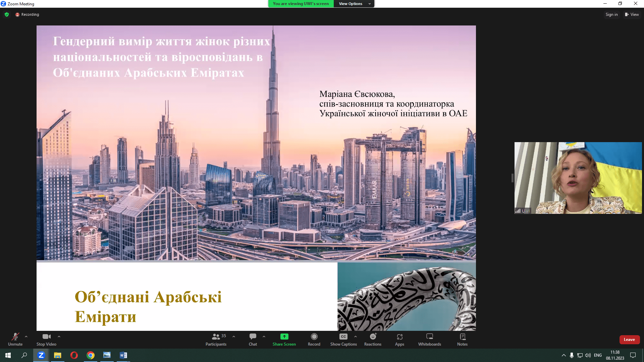Image resolution: width=644 pixels, height=362 pixels.
Task: Toggle Show Captions on
Action: (x=343, y=337)
